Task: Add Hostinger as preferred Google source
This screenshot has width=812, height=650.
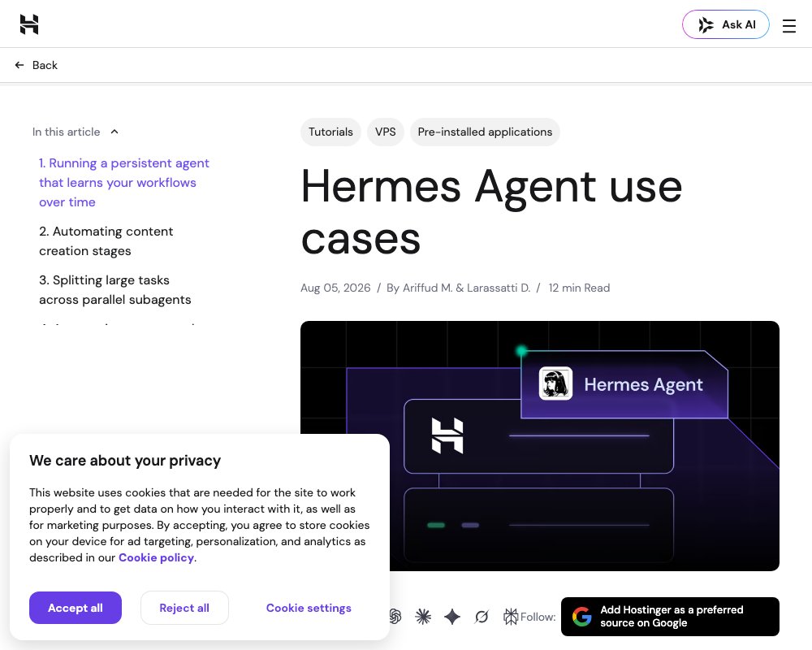Action: click(670, 617)
